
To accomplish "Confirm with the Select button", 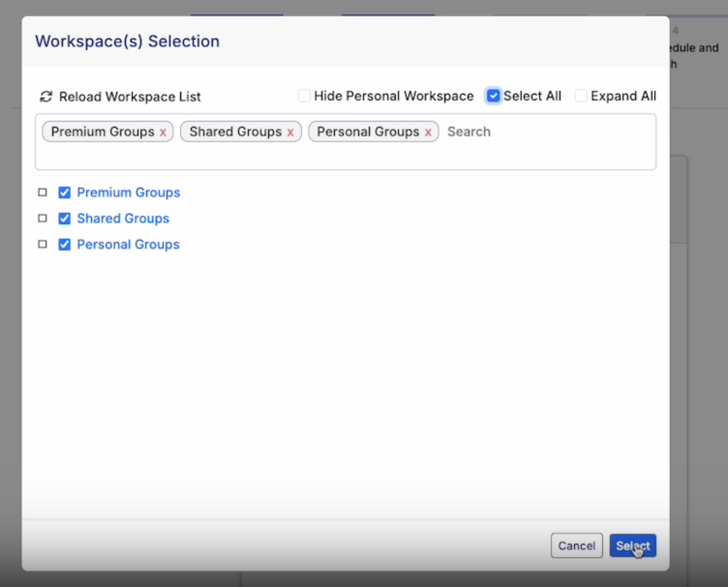I will coord(632,546).
